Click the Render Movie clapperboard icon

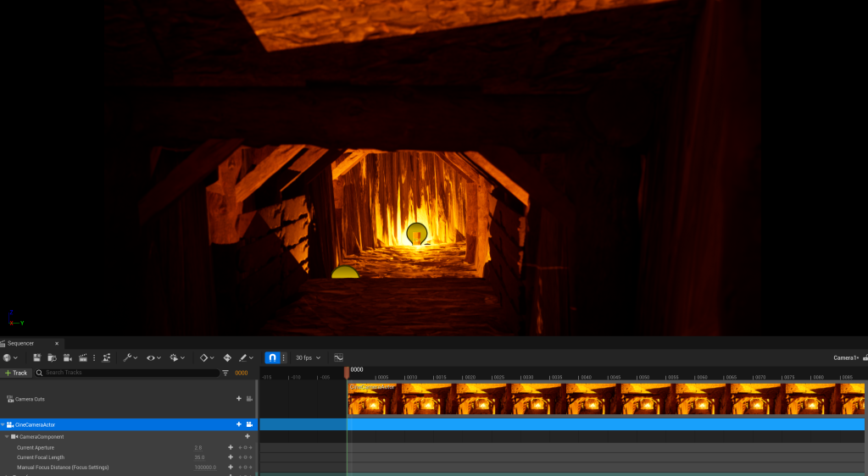[x=83, y=358]
